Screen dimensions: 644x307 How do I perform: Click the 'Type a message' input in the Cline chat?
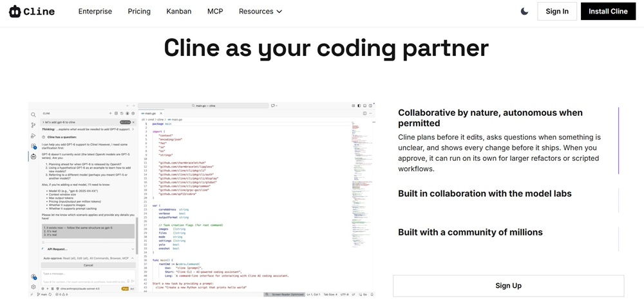pos(84,274)
